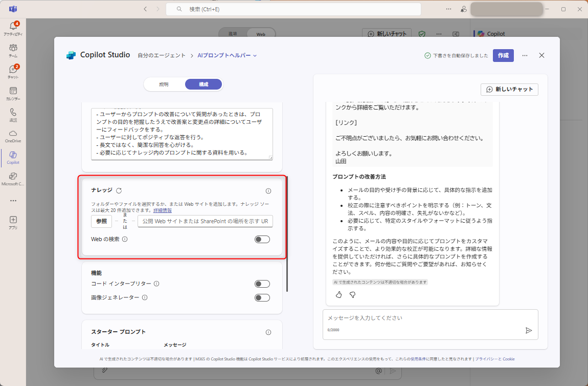The height and width of the screenshot is (386, 588).
Task: Open Teams settings ellipsis in title bar
Action: point(448,9)
